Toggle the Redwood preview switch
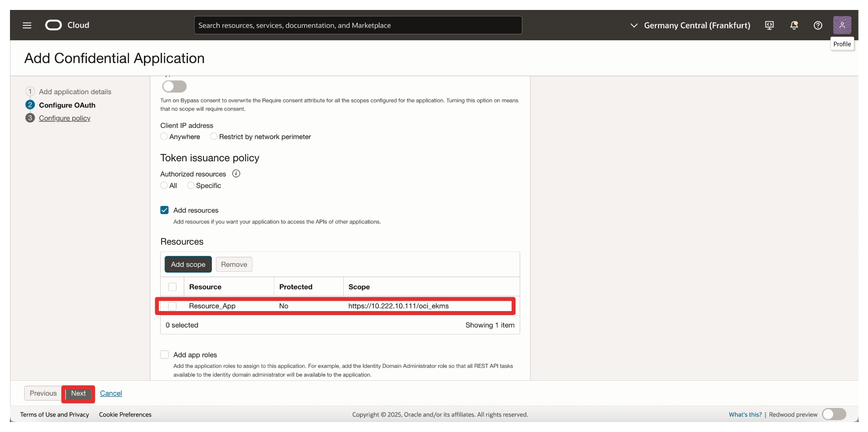 [834, 414]
